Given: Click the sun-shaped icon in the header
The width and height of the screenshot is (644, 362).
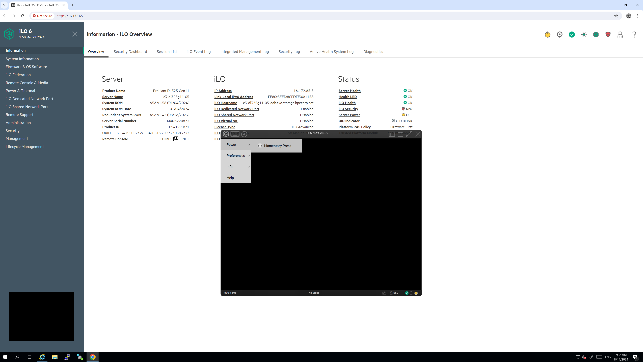Looking at the screenshot, I should pyautogui.click(x=584, y=35).
